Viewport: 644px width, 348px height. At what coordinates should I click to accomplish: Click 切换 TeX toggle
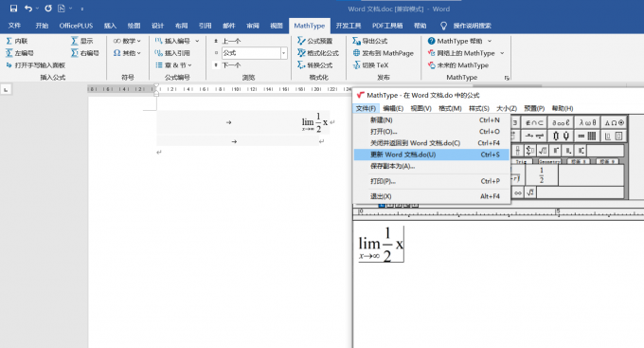(x=370, y=65)
